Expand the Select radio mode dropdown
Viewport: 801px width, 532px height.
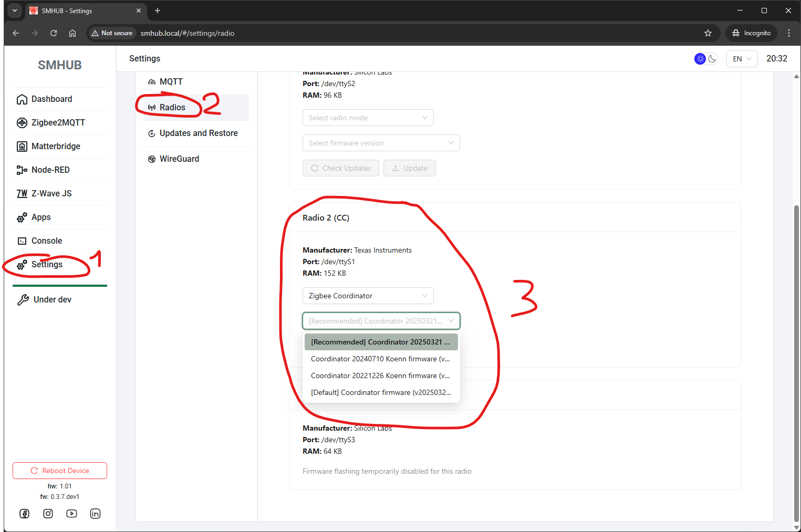click(x=368, y=118)
